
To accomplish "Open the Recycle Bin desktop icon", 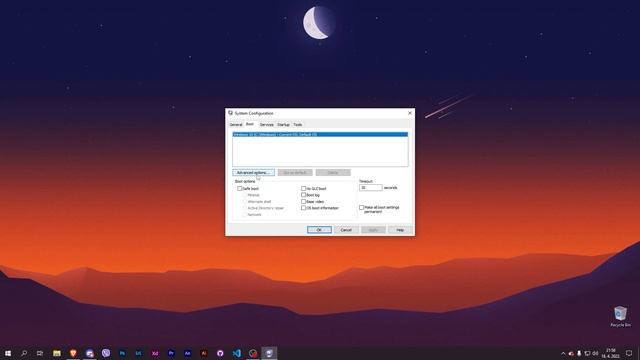I will (620, 317).
